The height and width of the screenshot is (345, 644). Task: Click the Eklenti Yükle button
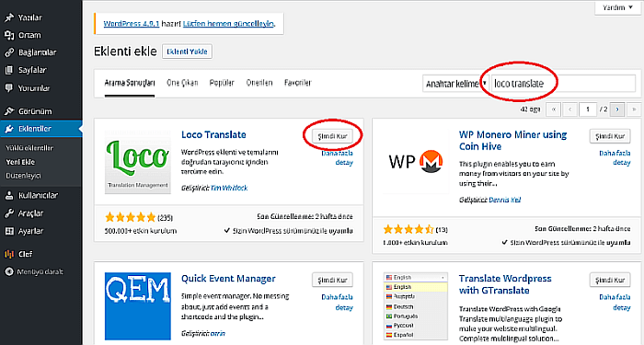tap(188, 52)
